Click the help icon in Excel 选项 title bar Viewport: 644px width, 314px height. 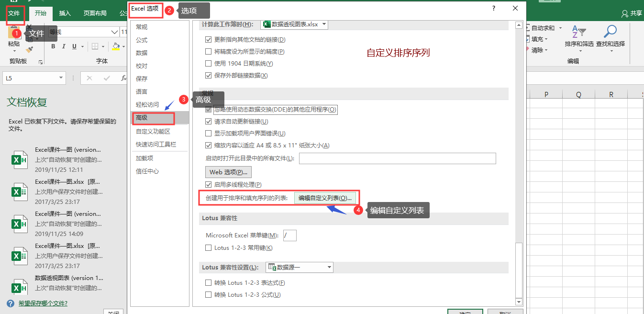point(494,8)
